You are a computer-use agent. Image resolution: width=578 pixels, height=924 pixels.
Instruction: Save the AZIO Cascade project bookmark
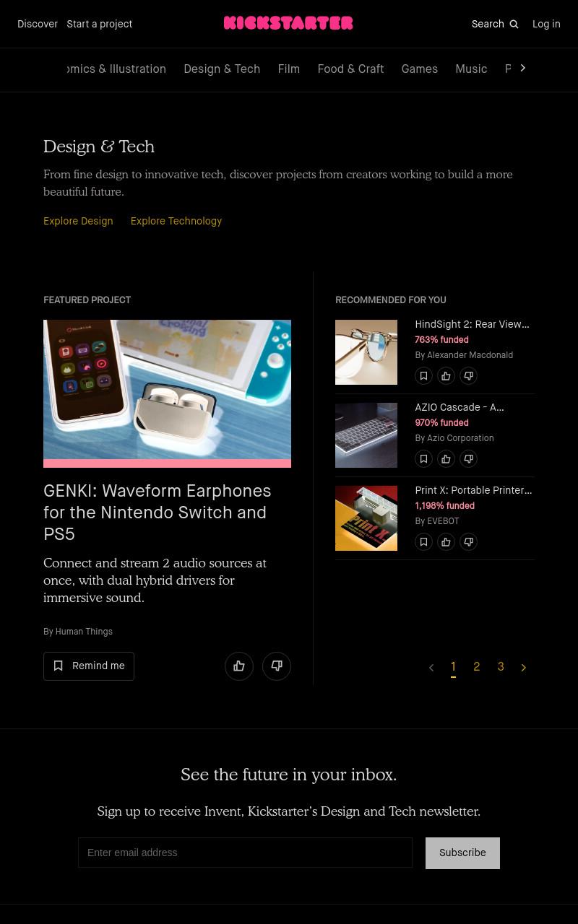pos(424,459)
